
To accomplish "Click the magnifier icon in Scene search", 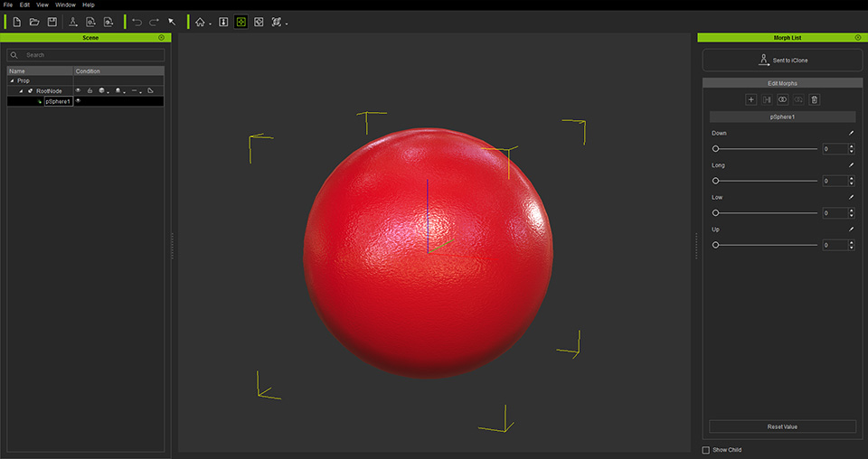I will pyautogui.click(x=14, y=55).
